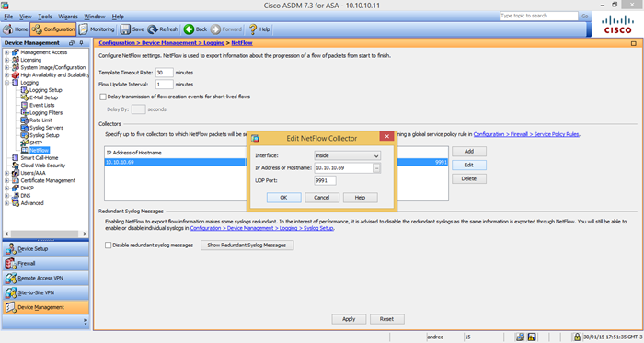Select Logging Setup in the tree
The image size is (644, 343).
pyautogui.click(x=46, y=90)
